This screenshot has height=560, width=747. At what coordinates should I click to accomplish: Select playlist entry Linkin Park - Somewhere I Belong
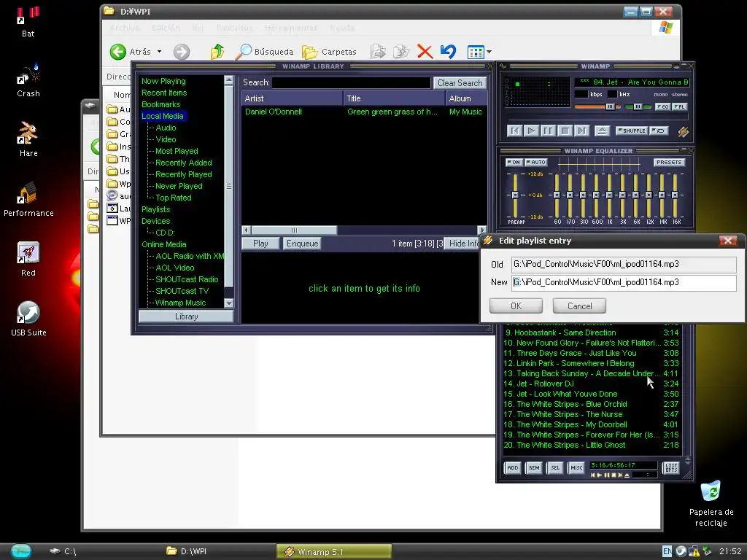[x=591, y=363]
